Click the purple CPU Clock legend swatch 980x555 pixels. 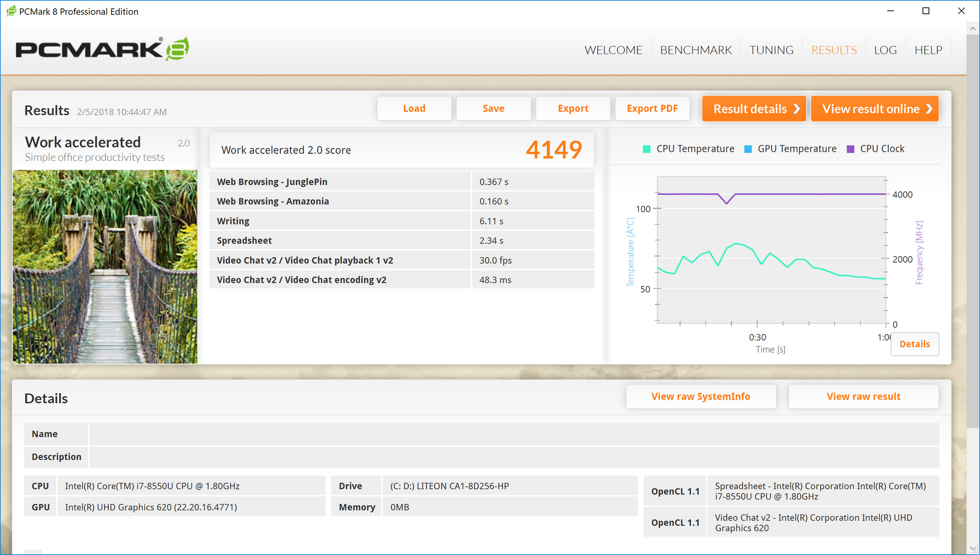850,149
